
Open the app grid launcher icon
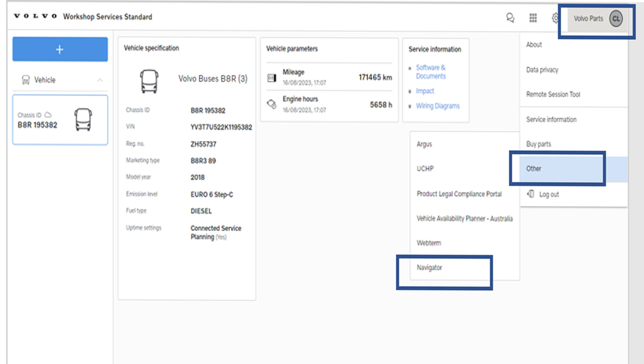533,18
